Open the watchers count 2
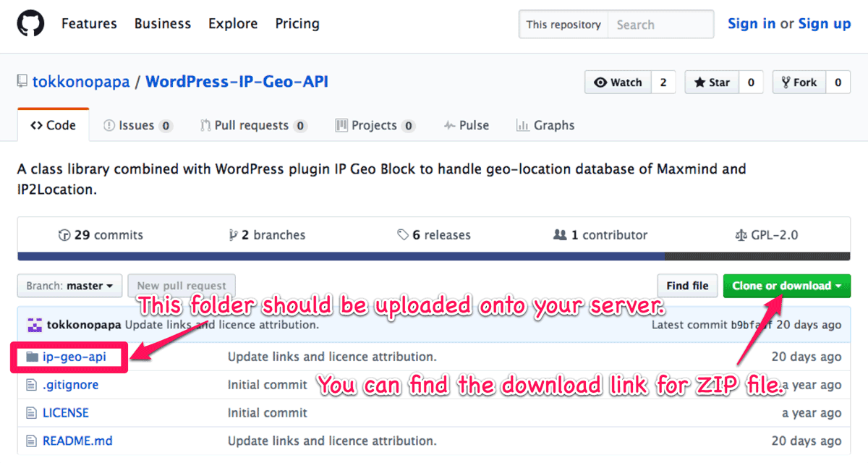This screenshot has height=463, width=868. 663,82
